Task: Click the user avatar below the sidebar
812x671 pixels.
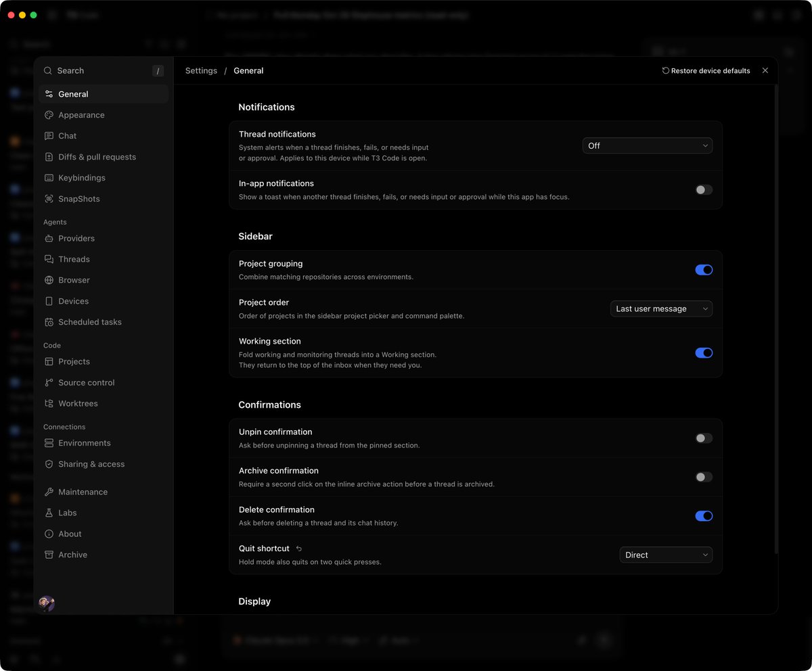Action: (x=47, y=603)
